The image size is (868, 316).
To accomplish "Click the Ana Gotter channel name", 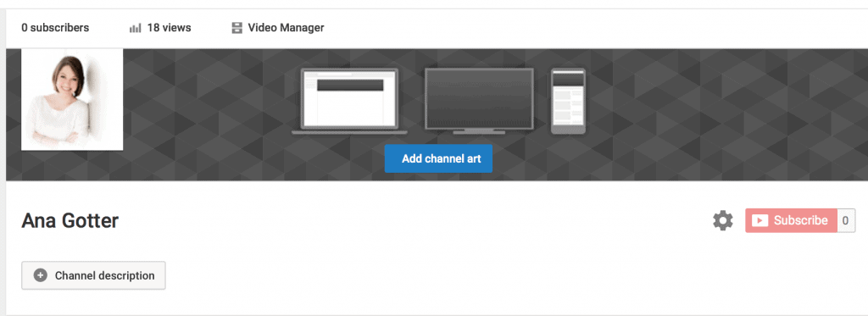I will coord(70,221).
